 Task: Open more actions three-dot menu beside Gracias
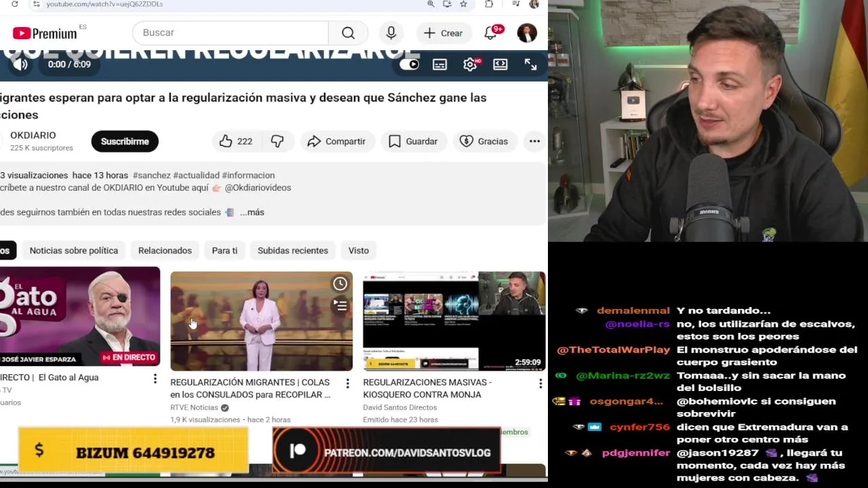534,141
